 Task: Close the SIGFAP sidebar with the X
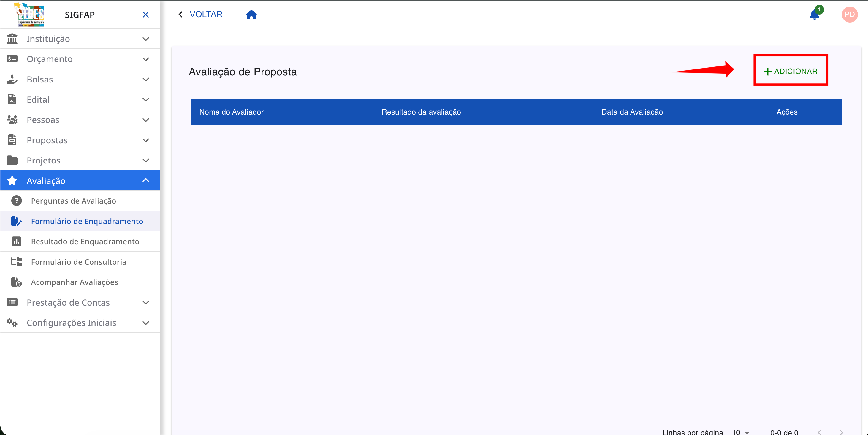tap(145, 15)
